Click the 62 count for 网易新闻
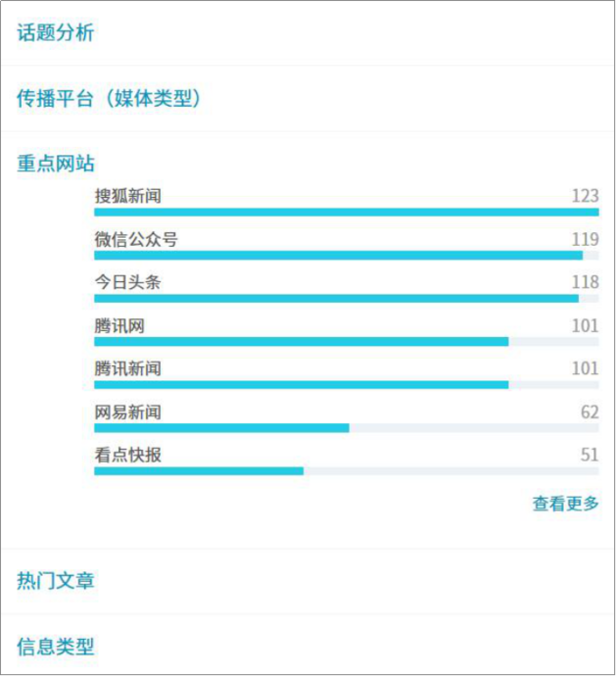The width and height of the screenshot is (616, 676). [x=590, y=412]
